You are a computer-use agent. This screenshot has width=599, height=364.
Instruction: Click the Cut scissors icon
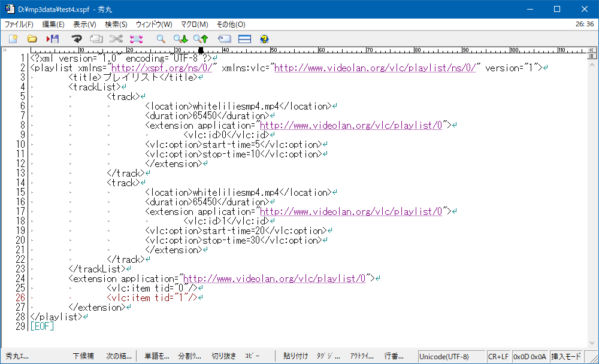pos(116,39)
